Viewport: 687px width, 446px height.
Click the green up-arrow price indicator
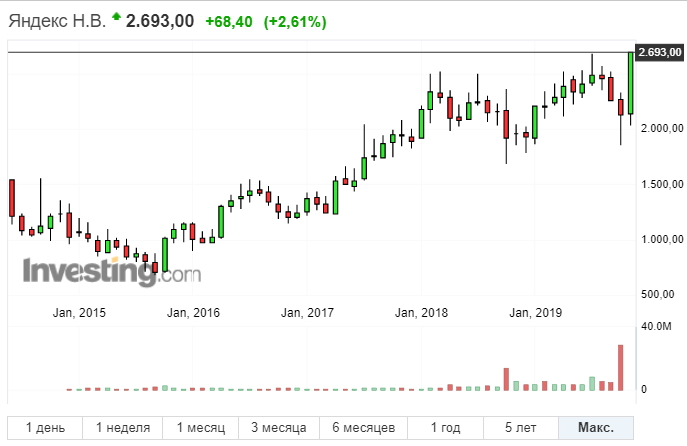pyautogui.click(x=116, y=17)
